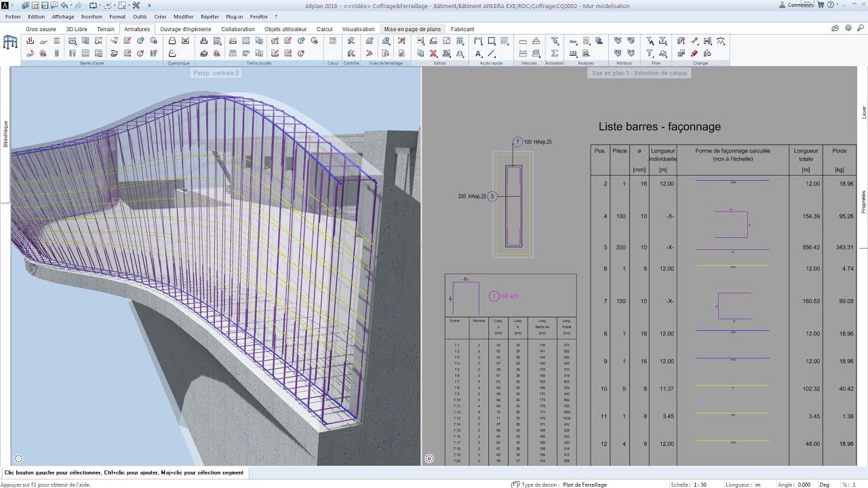
Task: Open the Bibliothèque side panel
Action: click(5, 134)
